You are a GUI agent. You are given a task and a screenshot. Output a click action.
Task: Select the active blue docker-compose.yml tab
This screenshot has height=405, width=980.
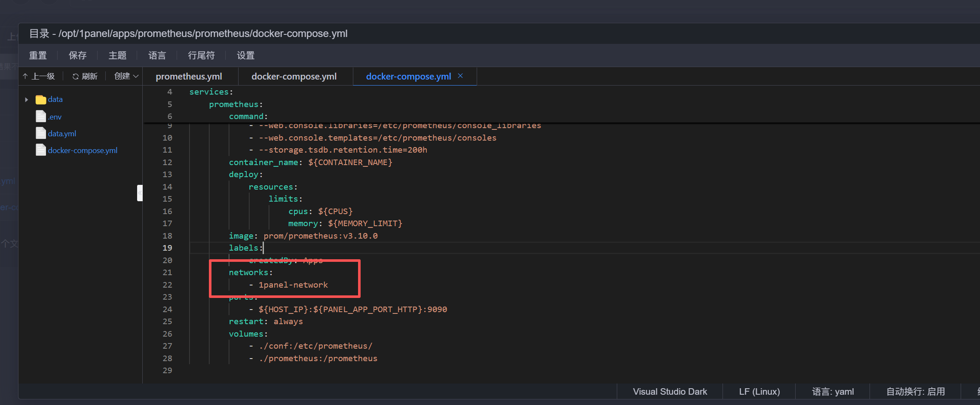(408, 77)
